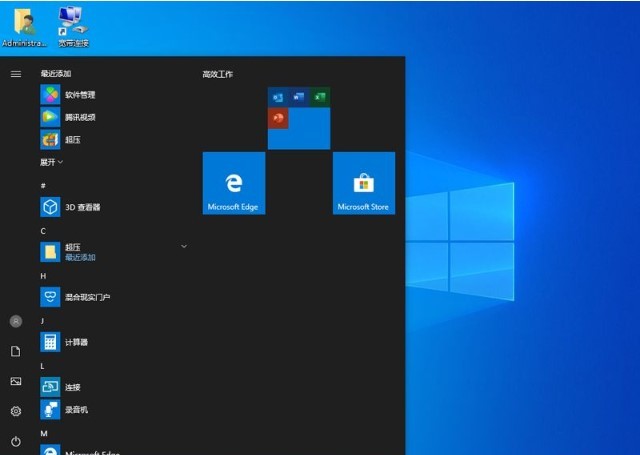Launch Word from the Office tile group
Screen dimensions: 640x455
(299, 97)
